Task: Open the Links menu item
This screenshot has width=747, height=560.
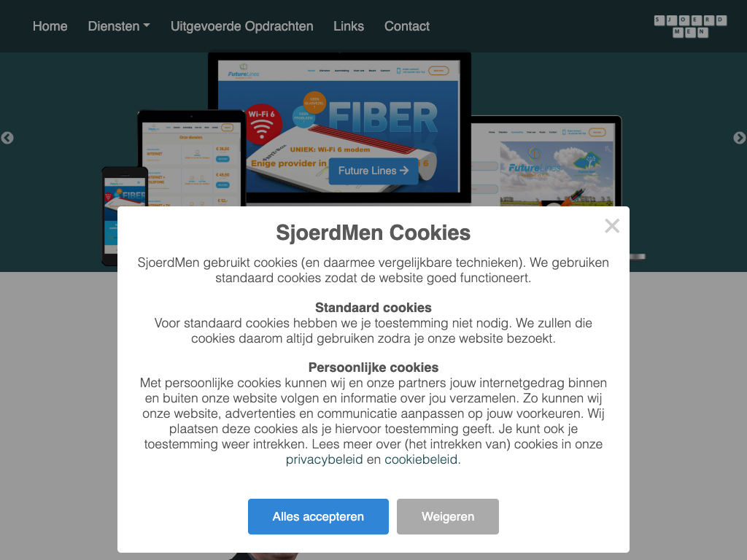Action: [x=349, y=26]
